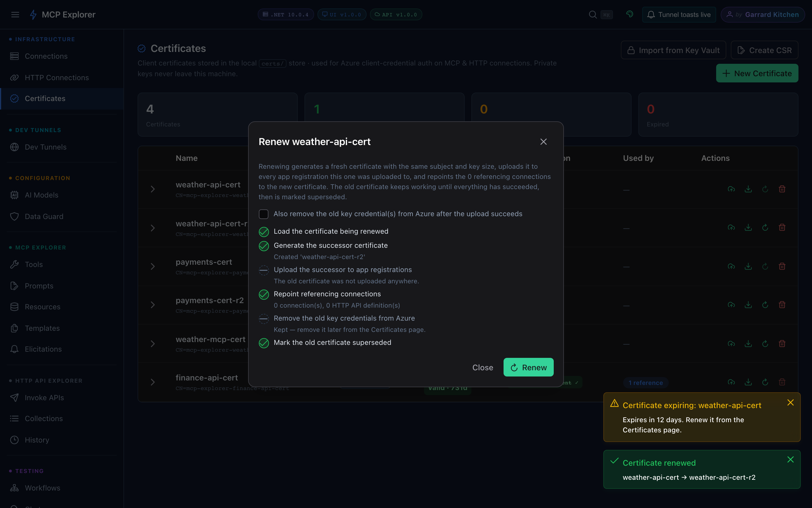Open Invoke APIs in the sidebar

62,397
